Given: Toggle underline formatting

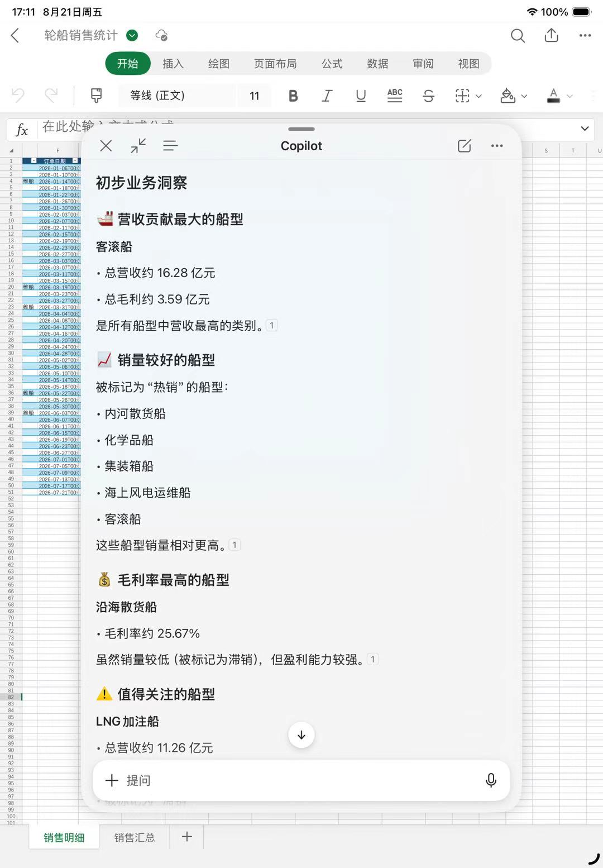Looking at the screenshot, I should [361, 96].
